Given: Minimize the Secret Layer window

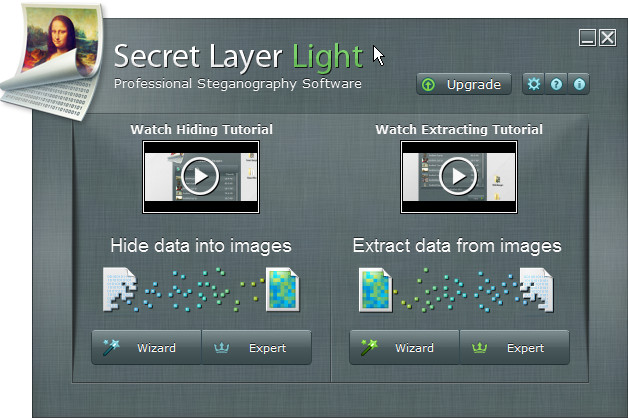Looking at the screenshot, I should coord(587,38).
